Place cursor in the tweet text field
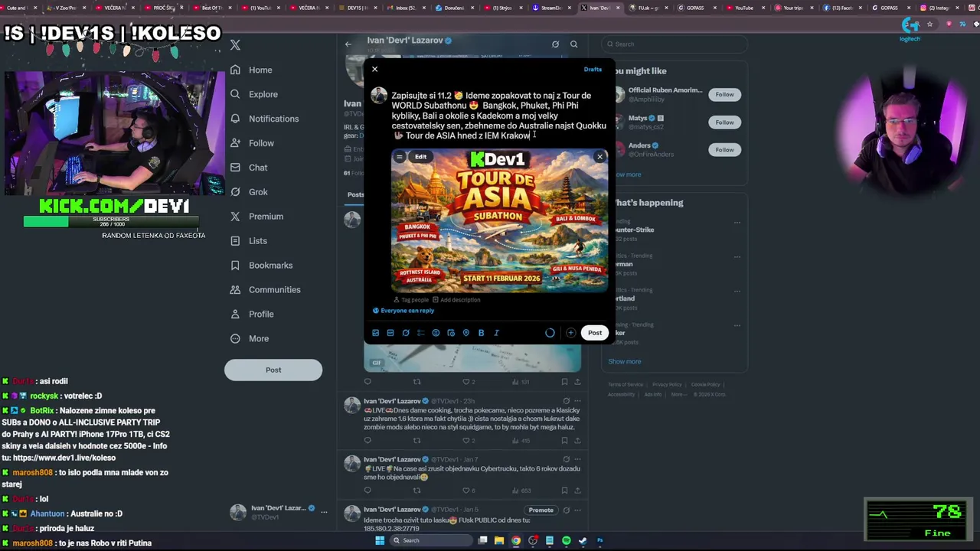The height and width of the screenshot is (551, 980). point(499,116)
